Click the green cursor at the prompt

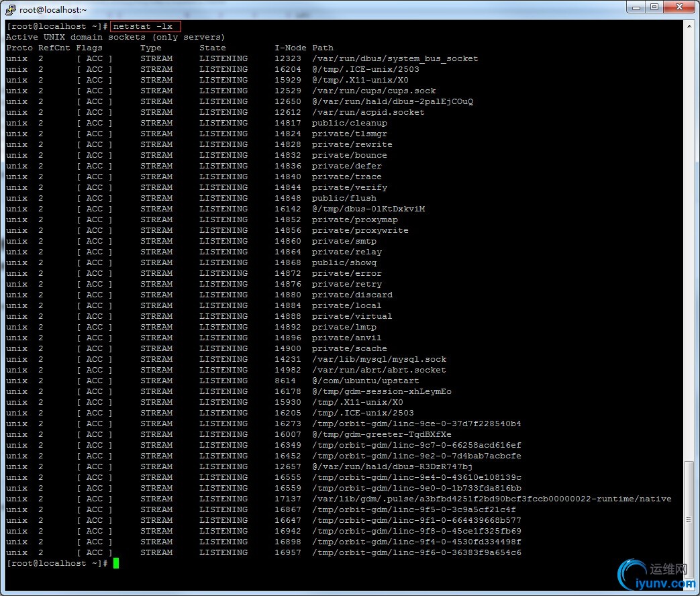(116, 563)
